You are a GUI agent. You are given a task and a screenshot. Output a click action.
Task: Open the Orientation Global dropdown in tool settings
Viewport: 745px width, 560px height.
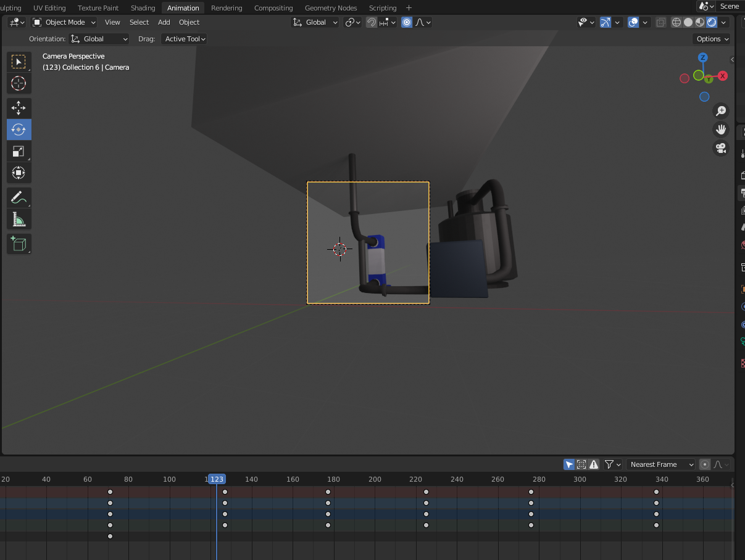coord(99,39)
